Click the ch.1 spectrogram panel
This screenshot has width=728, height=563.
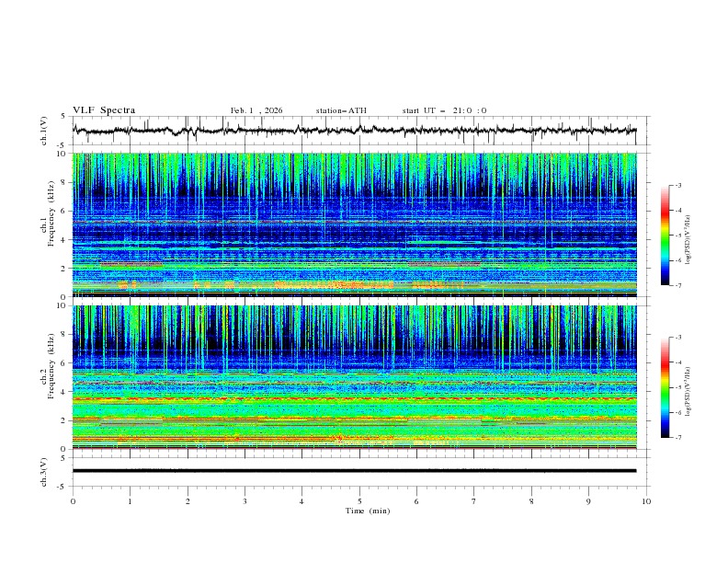coord(354,224)
